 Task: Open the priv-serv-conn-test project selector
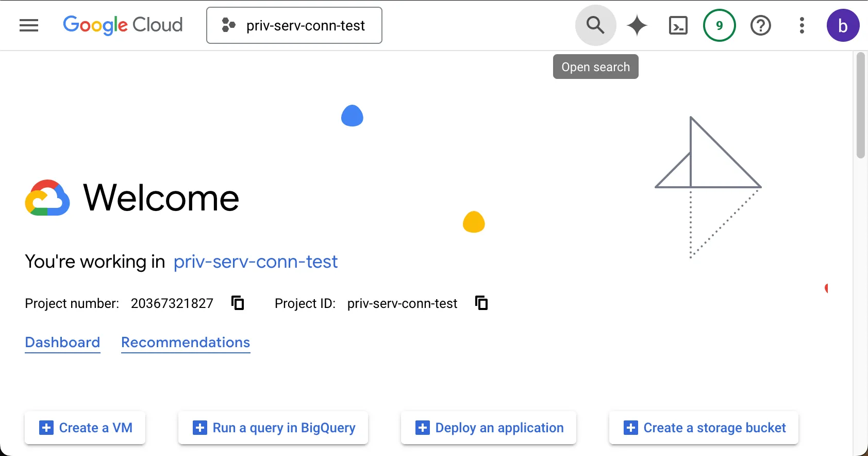pos(293,25)
